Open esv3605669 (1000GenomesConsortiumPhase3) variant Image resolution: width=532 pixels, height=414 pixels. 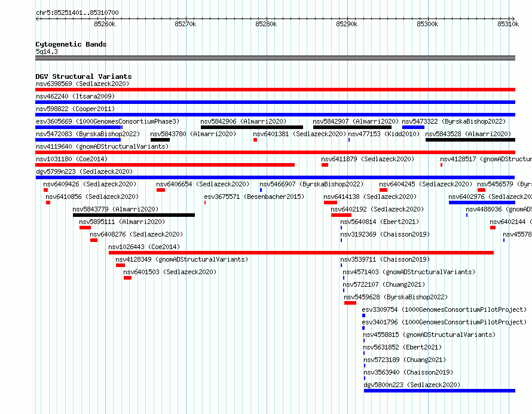pos(108,121)
